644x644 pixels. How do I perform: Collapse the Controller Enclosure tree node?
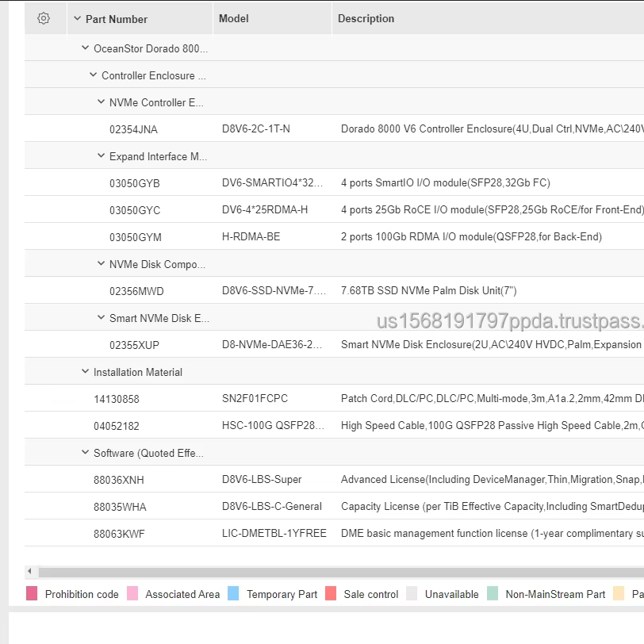click(x=94, y=75)
